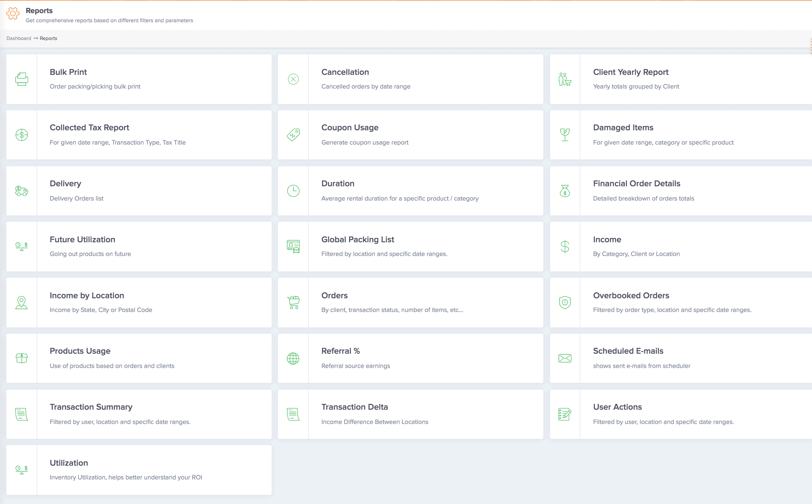Image resolution: width=812 pixels, height=504 pixels.
Task: Click the Orders shopping cart icon
Action: (x=293, y=303)
